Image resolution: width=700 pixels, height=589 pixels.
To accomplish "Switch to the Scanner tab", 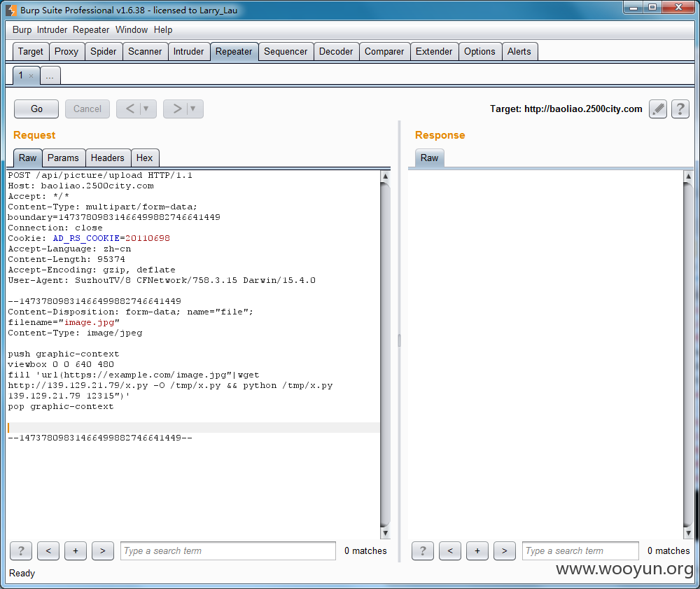I will 145,52.
